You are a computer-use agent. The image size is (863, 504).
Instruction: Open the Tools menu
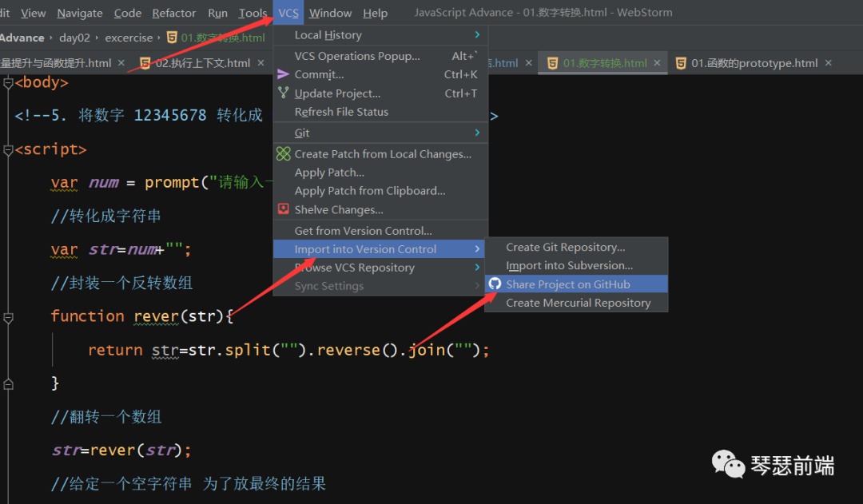tap(253, 13)
